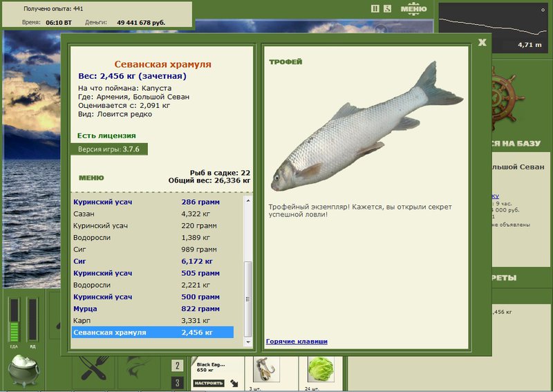Image resolution: width=553 pixels, height=392 pixels.
Task: Switch to tackle slot 2
Action: (x=178, y=366)
